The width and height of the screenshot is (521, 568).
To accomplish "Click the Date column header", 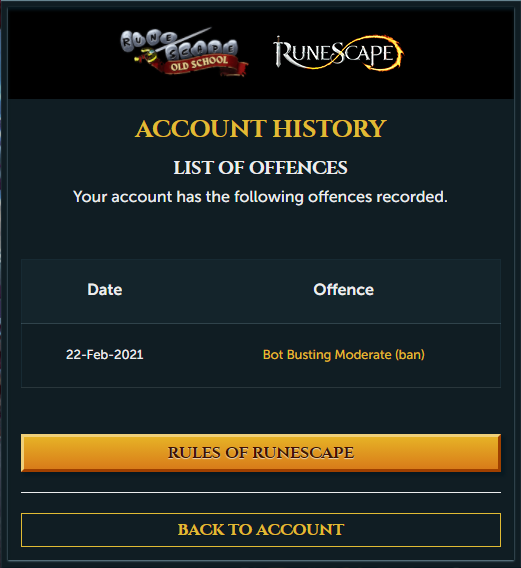I will pos(105,289).
